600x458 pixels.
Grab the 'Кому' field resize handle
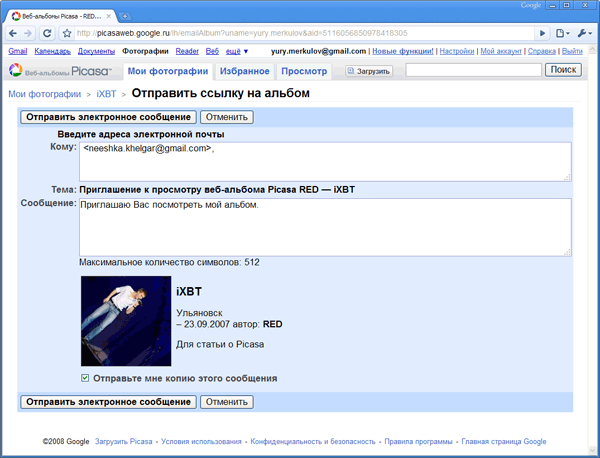[567, 177]
